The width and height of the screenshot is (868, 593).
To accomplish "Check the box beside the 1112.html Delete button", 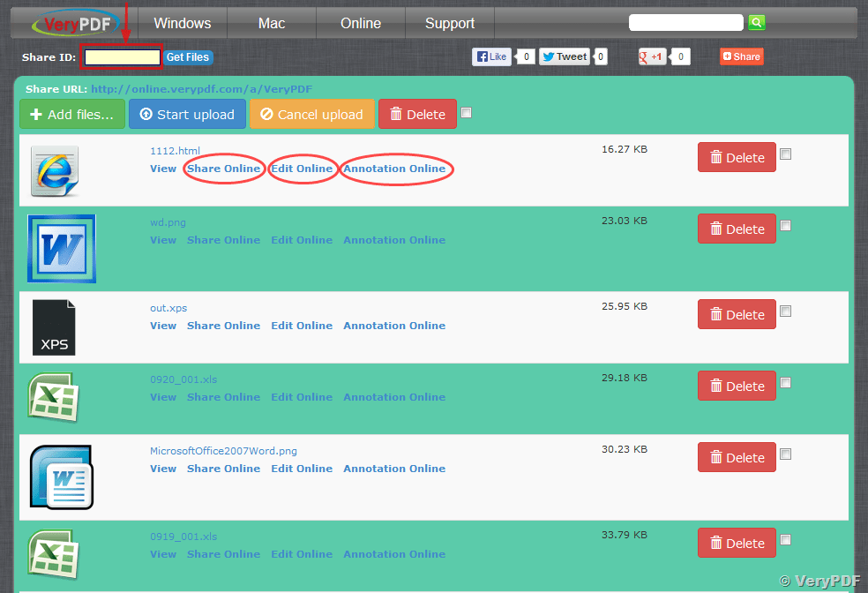I will (x=785, y=154).
